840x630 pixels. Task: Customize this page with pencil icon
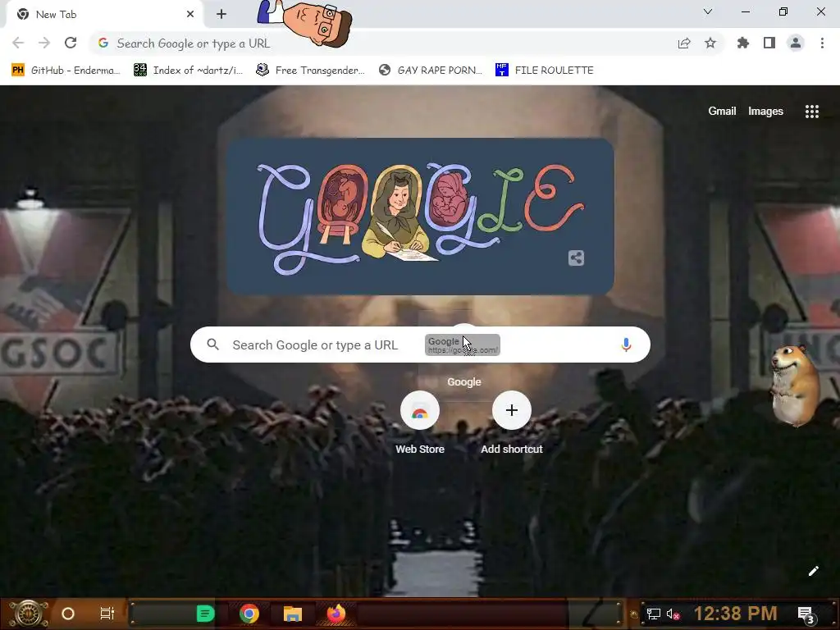point(813,571)
